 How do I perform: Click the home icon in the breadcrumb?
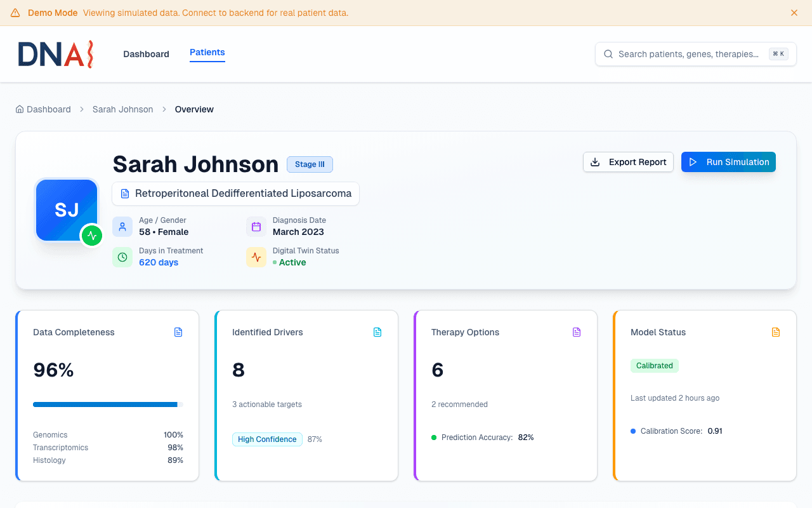click(19, 109)
